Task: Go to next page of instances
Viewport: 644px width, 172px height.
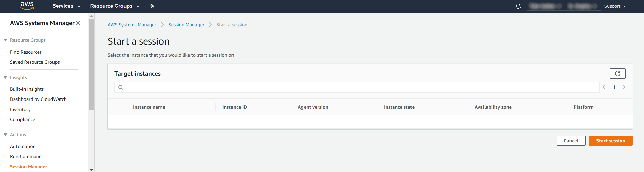Action: coord(624,87)
